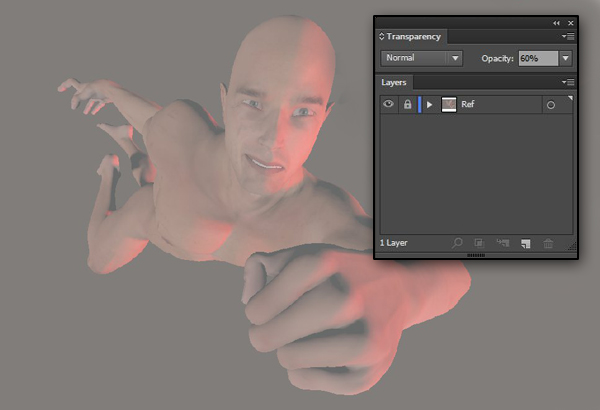Click Create New Sublayer icon

tap(502, 243)
